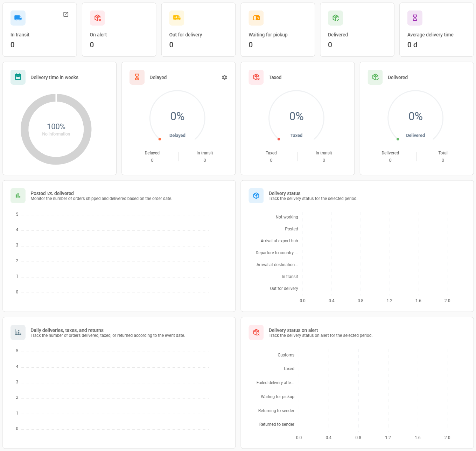Viewport: 476px width, 451px height.
Task: Click the red On alert package icon
Action: [x=97, y=18]
